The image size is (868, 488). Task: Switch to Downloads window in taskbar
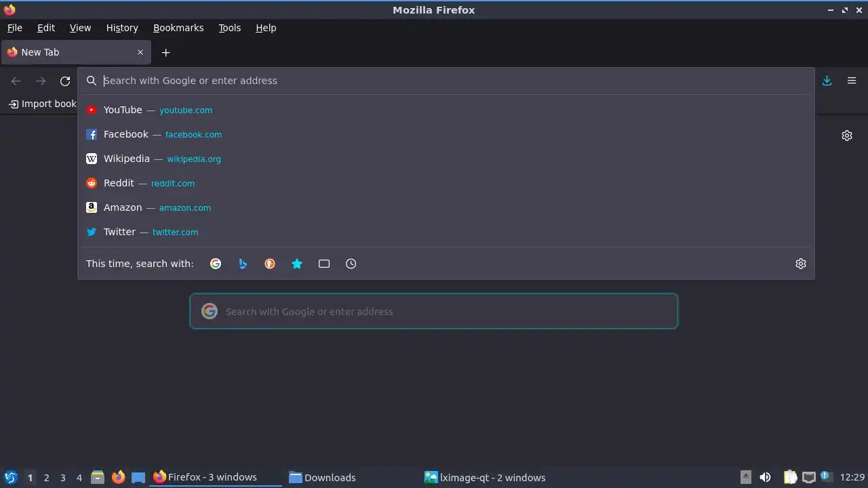[352, 477]
